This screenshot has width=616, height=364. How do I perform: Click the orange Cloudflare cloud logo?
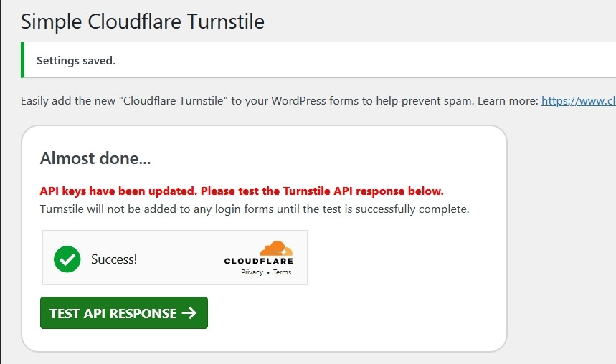[276, 249]
